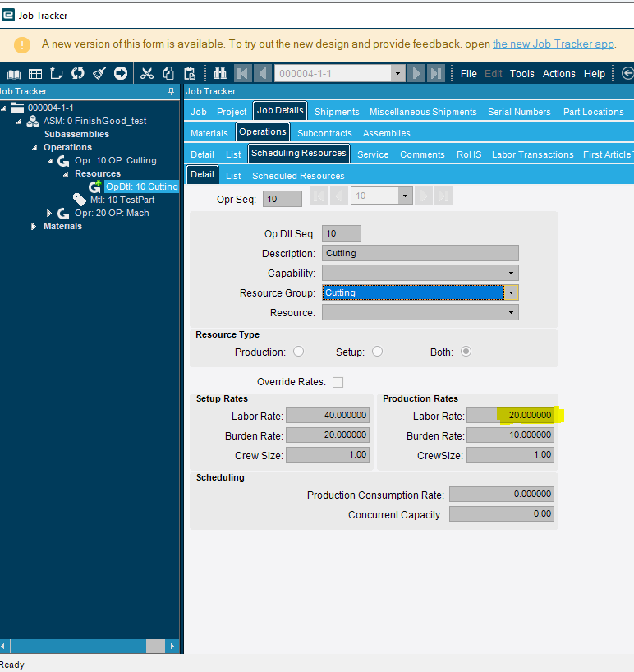Screen dimensions: 634x672
Task: Pin the Job Tracker tree panel
Action: (171, 91)
